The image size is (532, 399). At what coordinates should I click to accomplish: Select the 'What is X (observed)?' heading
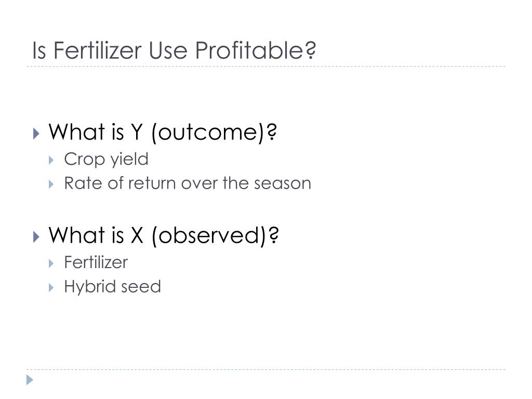pos(164,235)
